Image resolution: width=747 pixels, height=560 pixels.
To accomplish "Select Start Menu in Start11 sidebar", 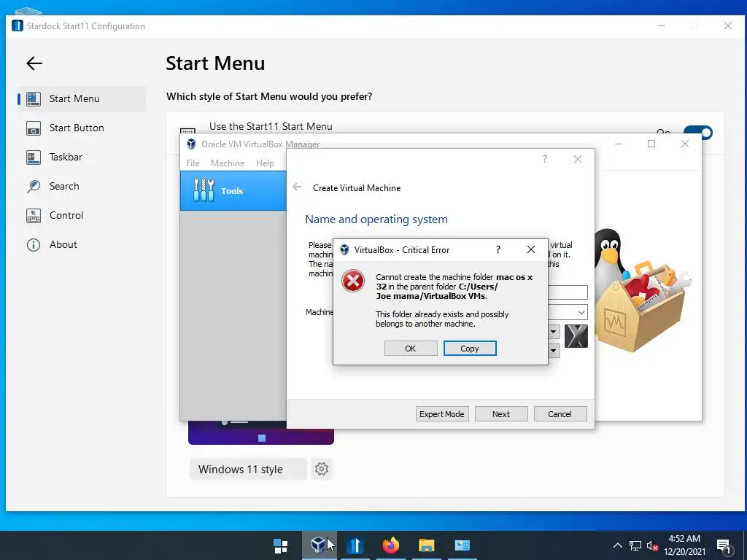I will click(x=81, y=98).
